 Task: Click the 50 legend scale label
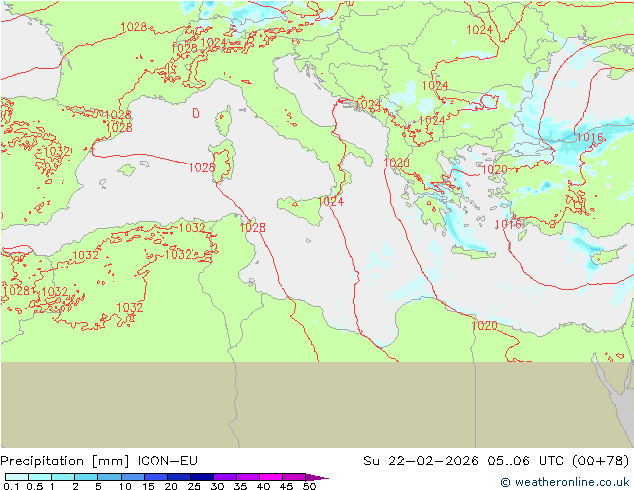click(309, 486)
